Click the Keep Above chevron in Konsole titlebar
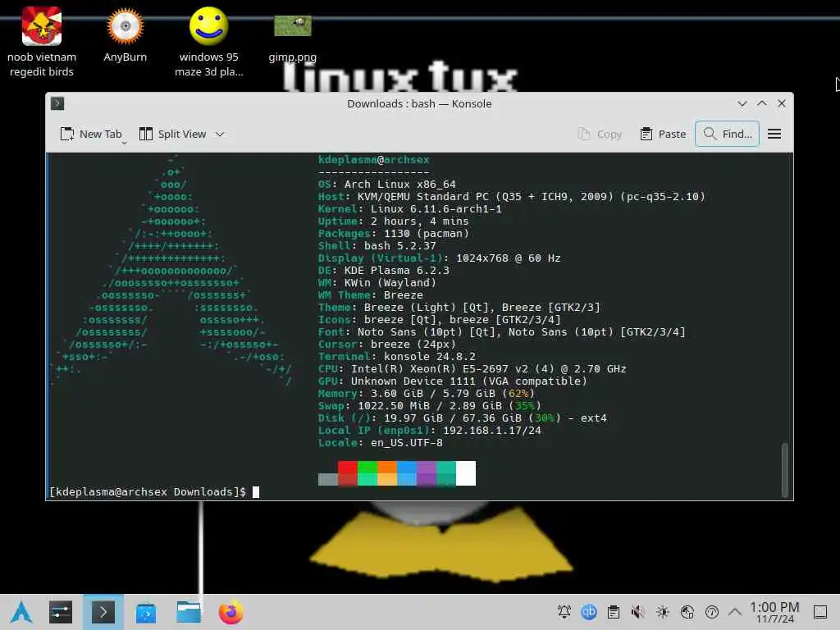The image size is (840, 630). [762, 103]
